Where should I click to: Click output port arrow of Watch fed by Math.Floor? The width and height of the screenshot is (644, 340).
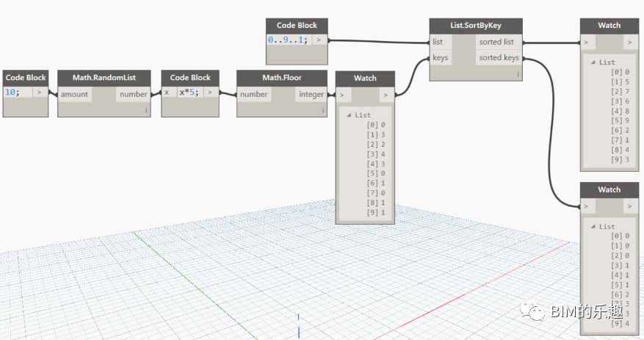pyautogui.click(x=386, y=95)
